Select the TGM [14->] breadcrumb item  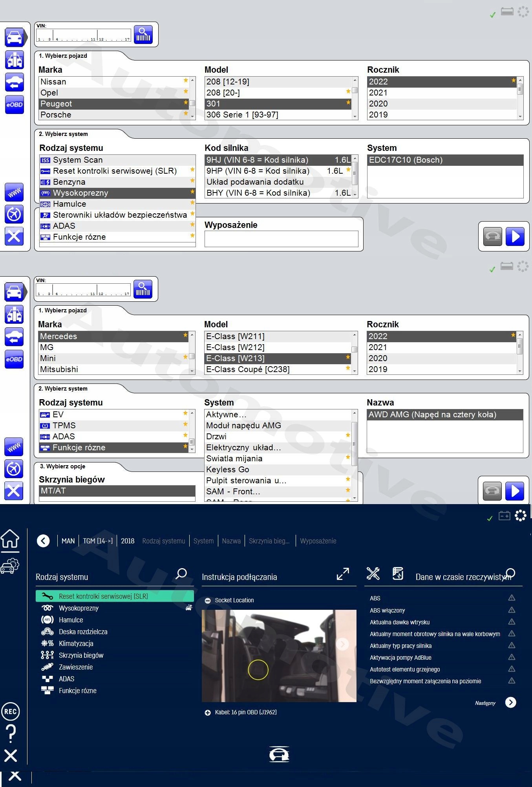(98, 541)
